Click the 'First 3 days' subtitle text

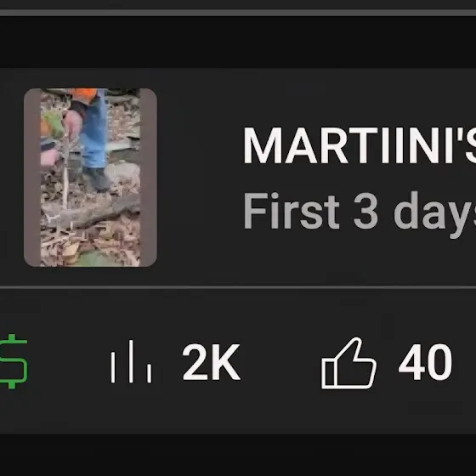tap(360, 212)
